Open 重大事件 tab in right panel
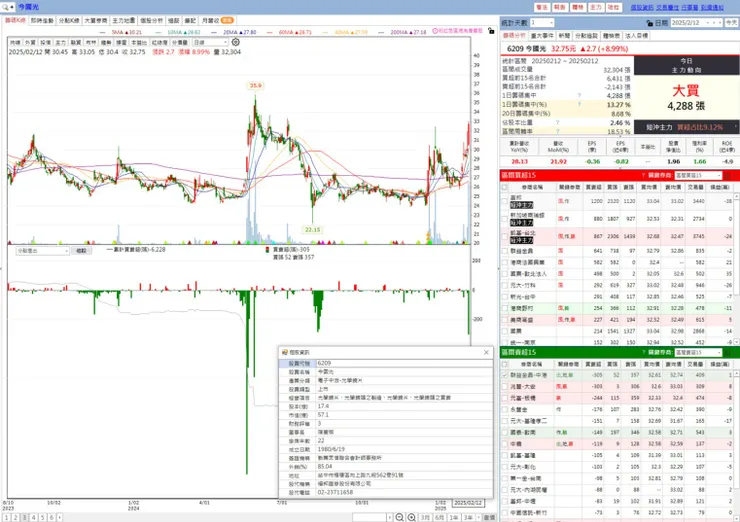 [x=542, y=36]
